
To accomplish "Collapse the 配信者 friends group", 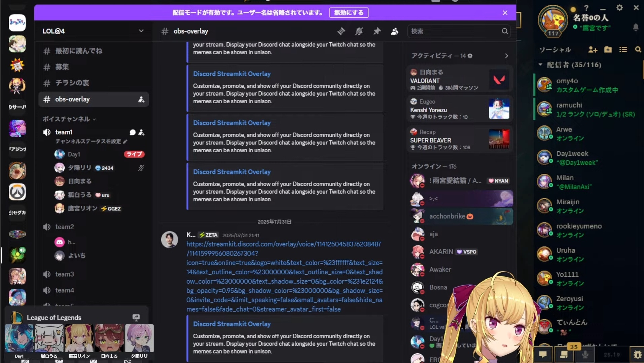I will click(540, 65).
